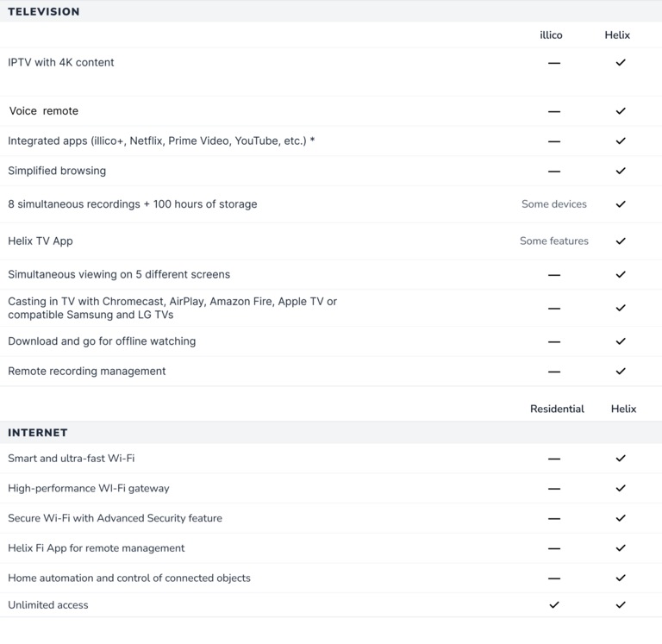Click the 'Simplified browsing' label
662x644 pixels.
57,171
